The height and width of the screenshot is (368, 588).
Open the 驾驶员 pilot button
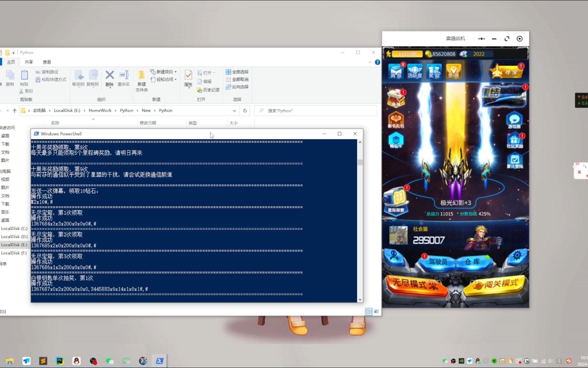(438, 262)
